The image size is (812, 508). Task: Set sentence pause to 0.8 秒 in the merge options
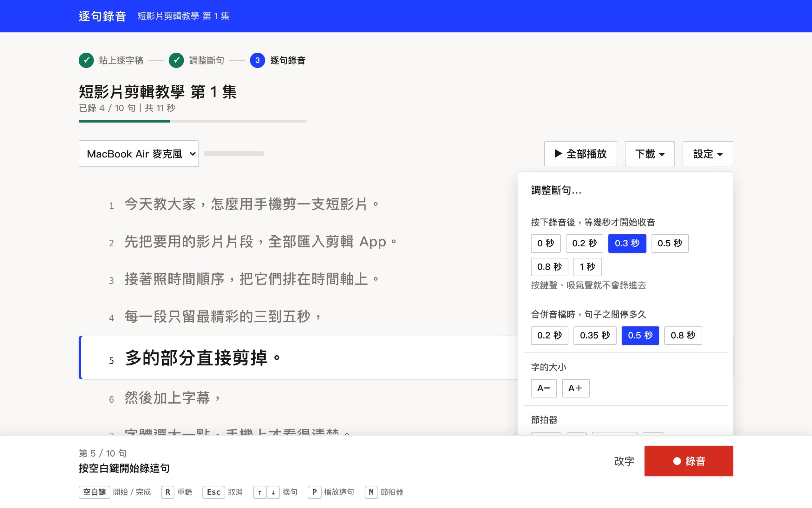point(683,335)
